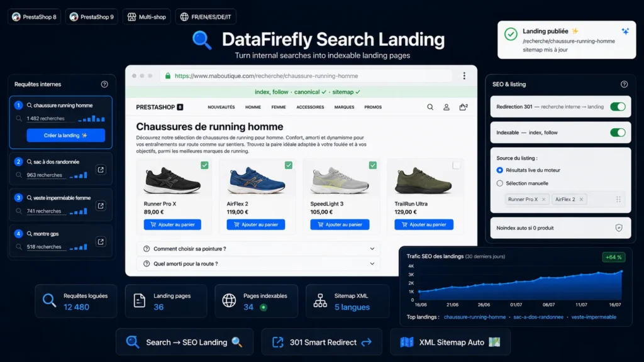
Task: Click the DataFirefly magnifier logo
Action: click(202, 40)
